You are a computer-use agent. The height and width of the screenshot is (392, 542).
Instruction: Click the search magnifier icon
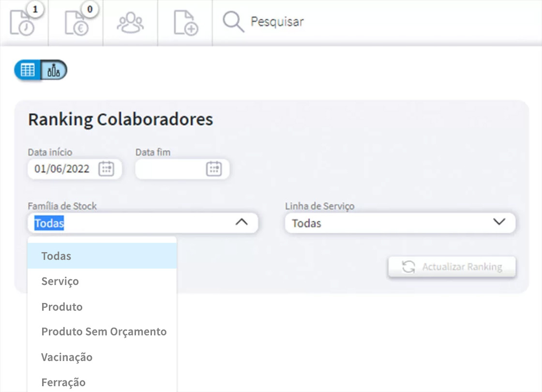(233, 21)
